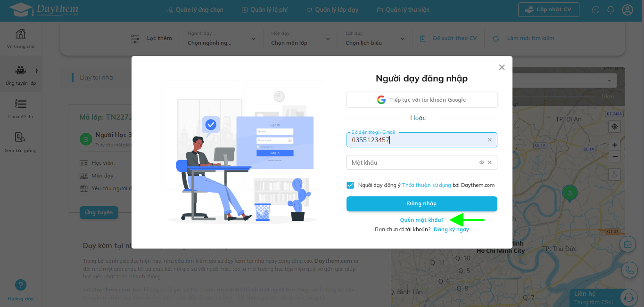
Task: Expand the Lịch dạy schedule dropdown
Action: click(375, 39)
